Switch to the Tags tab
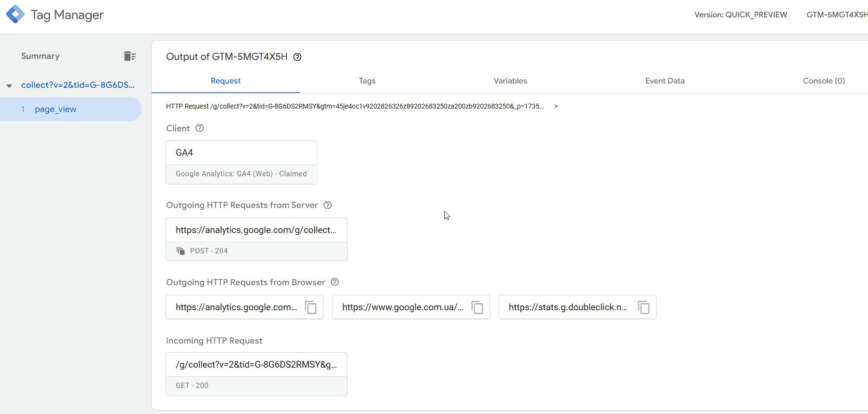 click(x=367, y=81)
